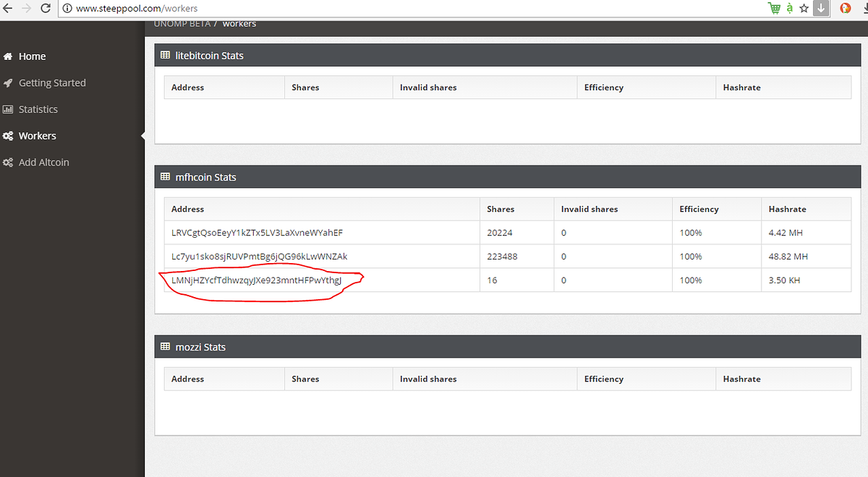Click the browser back arrow
Screen dimensions: 868x477
click(x=6, y=9)
